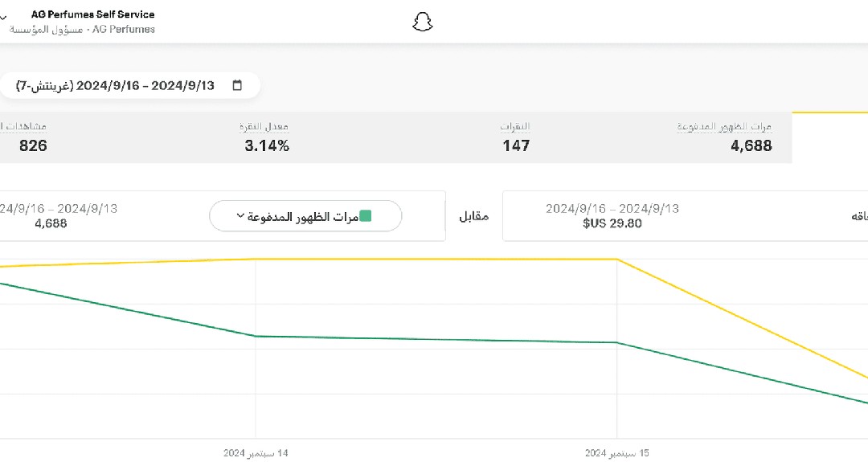The image size is (868, 462).
Task: Click the AG Perfumes organization admin subtitle
Action: (82, 30)
